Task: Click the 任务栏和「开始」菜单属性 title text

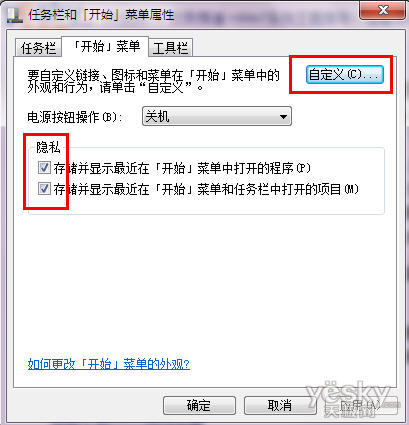Action: click(101, 15)
